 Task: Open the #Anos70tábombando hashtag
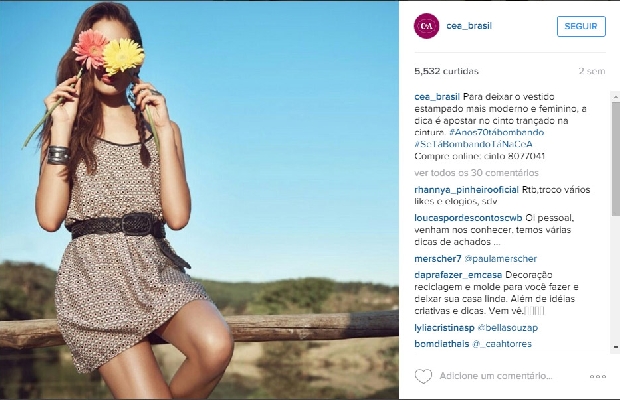(x=496, y=132)
